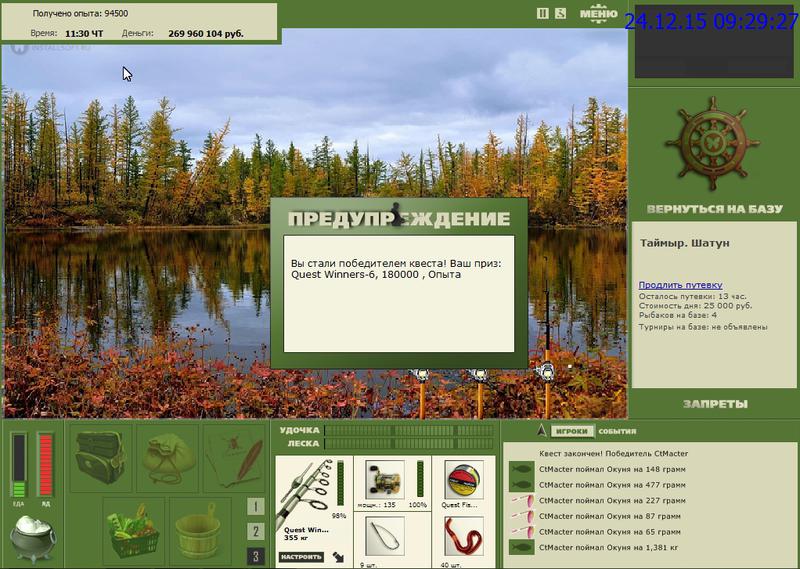
Task: Click the location name Таймыр. Шатун
Action: (x=685, y=243)
